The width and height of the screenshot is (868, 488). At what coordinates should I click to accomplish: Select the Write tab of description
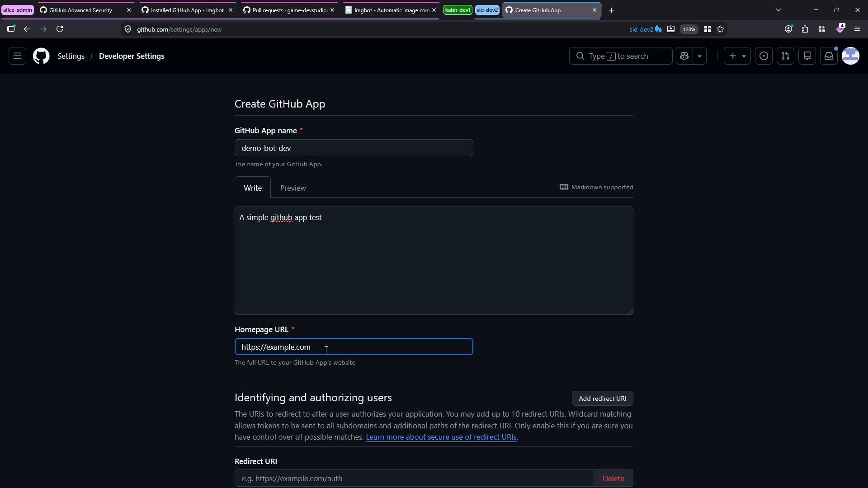(x=253, y=188)
